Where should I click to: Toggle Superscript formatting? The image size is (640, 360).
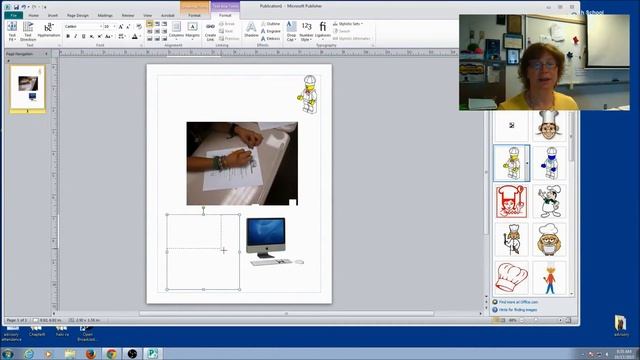(99, 36)
